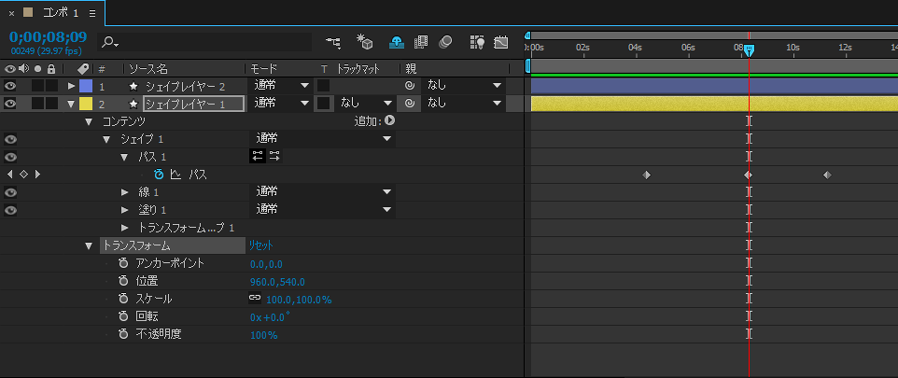Enable stopwatch for 位置
Screen dimensions: 898x378
pos(123,281)
